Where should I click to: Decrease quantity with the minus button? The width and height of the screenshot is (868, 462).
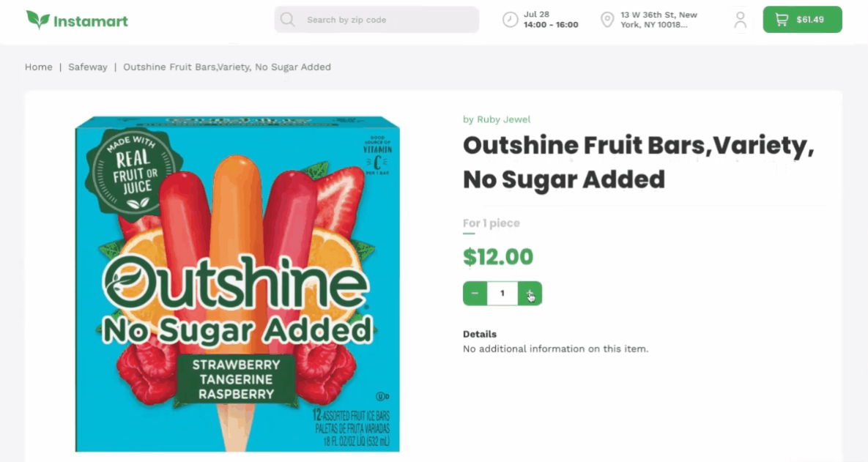pyautogui.click(x=475, y=294)
